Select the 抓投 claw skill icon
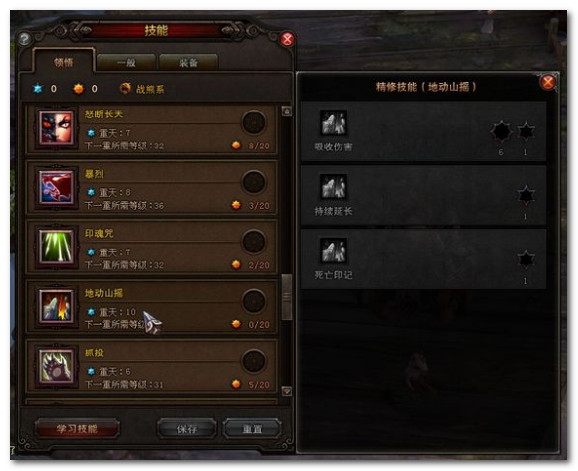The width and height of the screenshot is (578, 471). pos(56,366)
